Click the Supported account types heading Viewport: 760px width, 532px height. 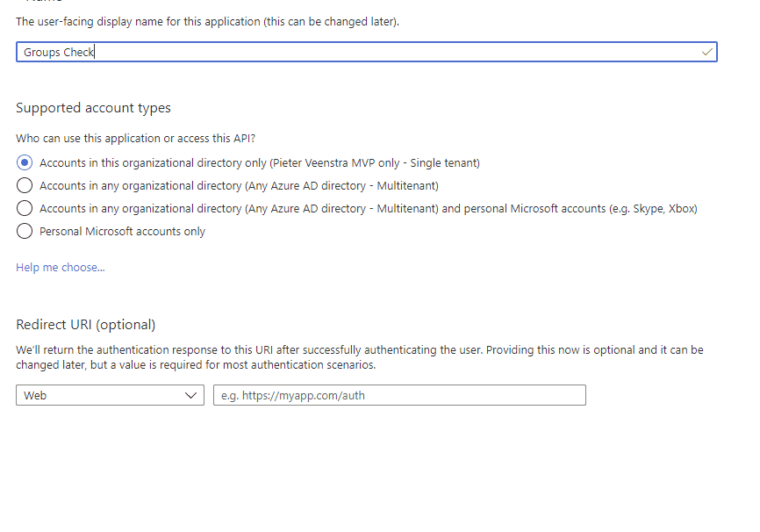93,108
